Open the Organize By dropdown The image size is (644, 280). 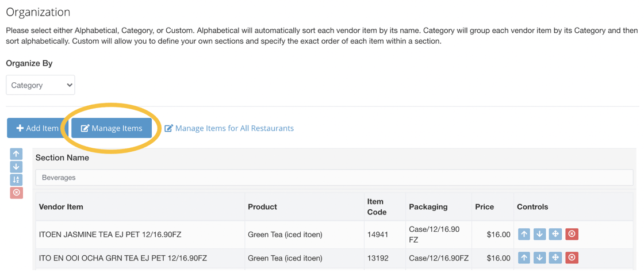coord(40,85)
